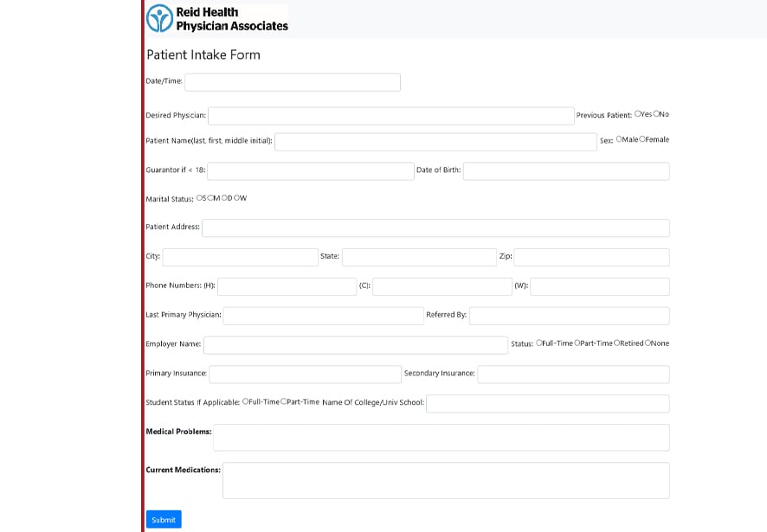
Task: Select "No" for Previous Patient
Action: coord(655,113)
